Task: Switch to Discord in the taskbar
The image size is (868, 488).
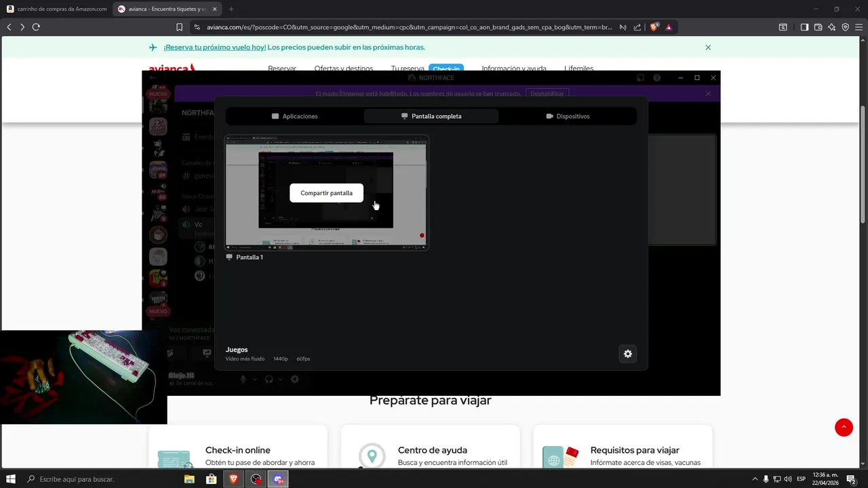Action: coord(278,479)
